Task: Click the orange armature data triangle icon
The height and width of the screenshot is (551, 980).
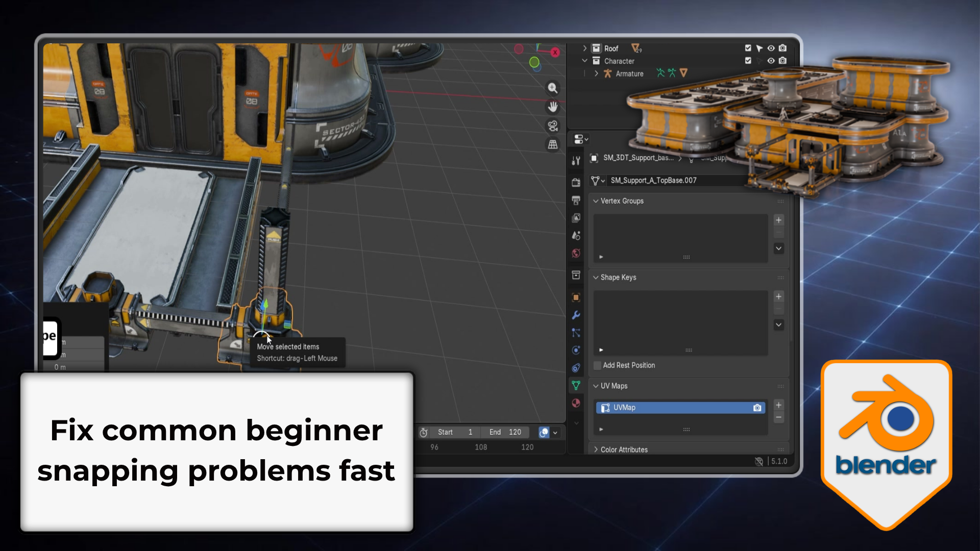Action: 683,73
